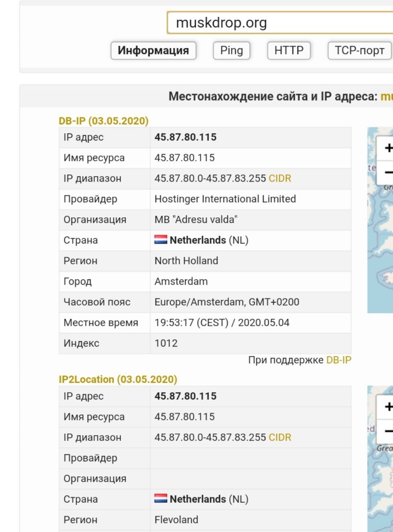Switch to the Ping tab

[x=231, y=51]
